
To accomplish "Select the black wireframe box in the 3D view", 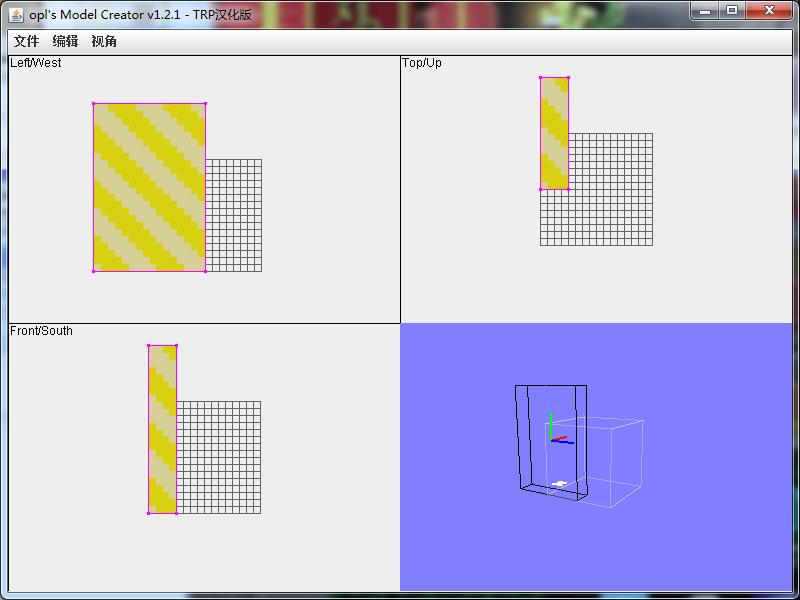I will [519, 440].
